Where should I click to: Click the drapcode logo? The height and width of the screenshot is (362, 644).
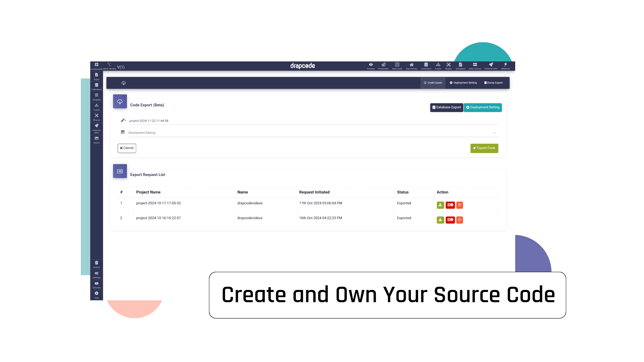coord(303,66)
